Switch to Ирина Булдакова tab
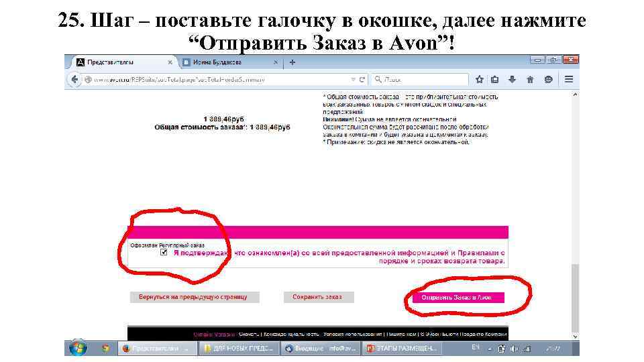Screen dimensions: 644x362 [x=230, y=62]
